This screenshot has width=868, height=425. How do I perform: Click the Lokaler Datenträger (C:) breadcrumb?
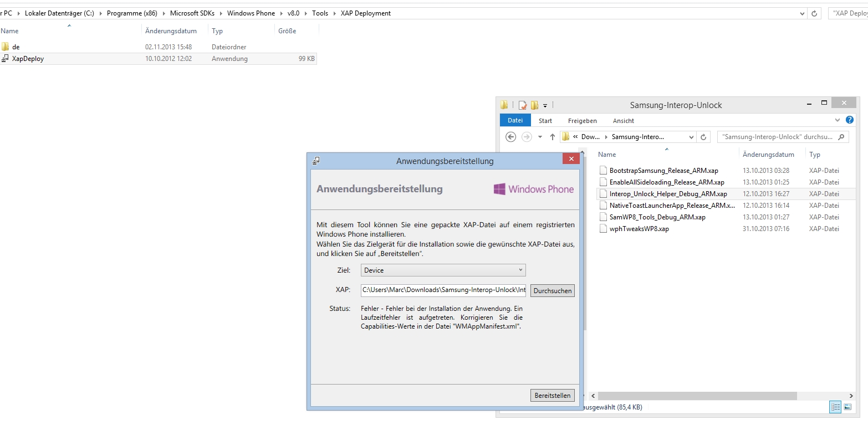click(x=59, y=13)
